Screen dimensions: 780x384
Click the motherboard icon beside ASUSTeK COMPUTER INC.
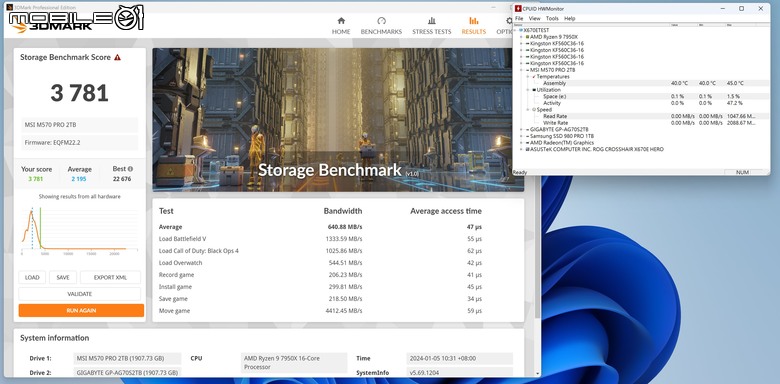tap(527, 149)
